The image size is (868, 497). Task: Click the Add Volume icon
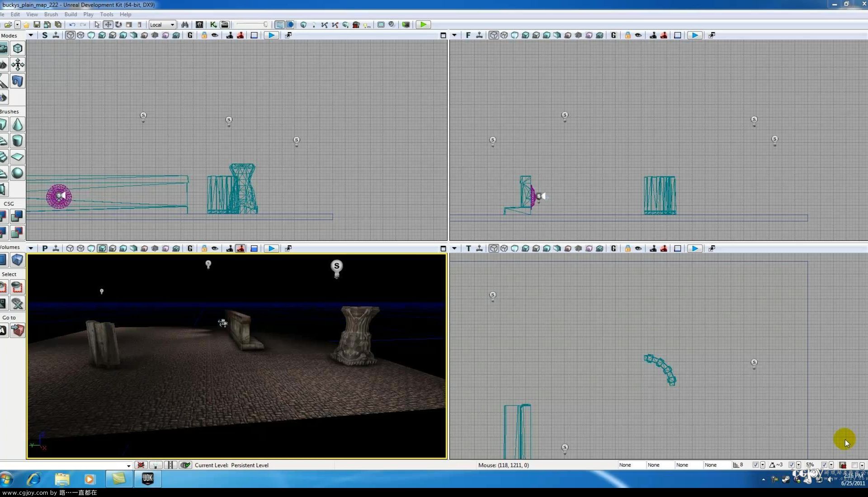(x=18, y=260)
